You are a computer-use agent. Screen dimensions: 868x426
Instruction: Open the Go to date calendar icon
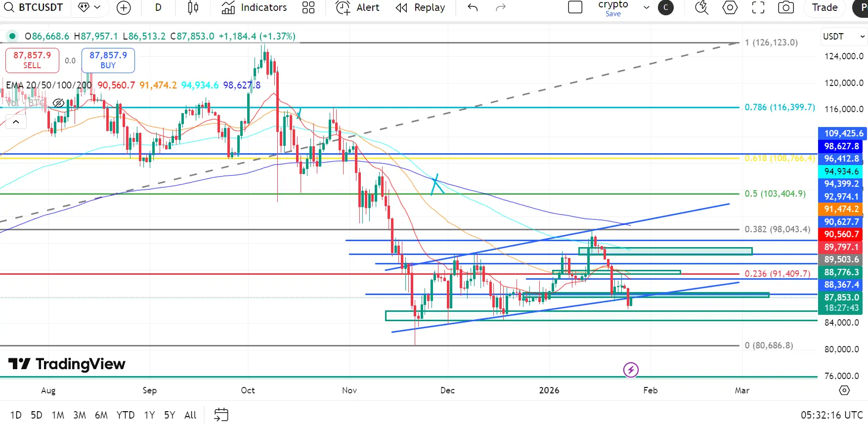[x=221, y=415]
